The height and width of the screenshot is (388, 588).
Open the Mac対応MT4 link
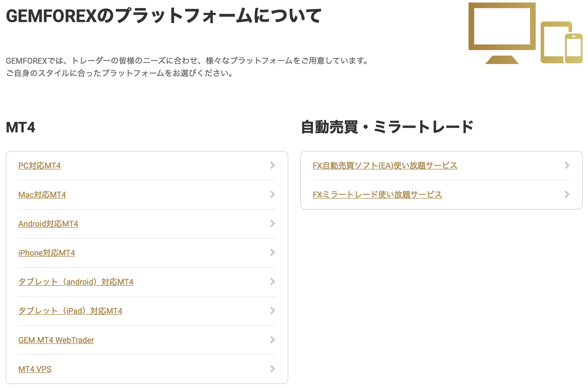click(42, 195)
